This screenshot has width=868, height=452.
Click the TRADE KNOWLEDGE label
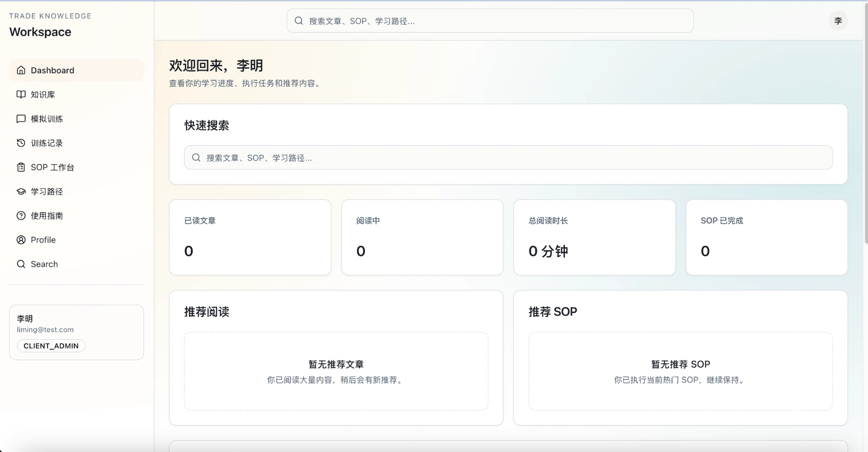click(x=50, y=16)
